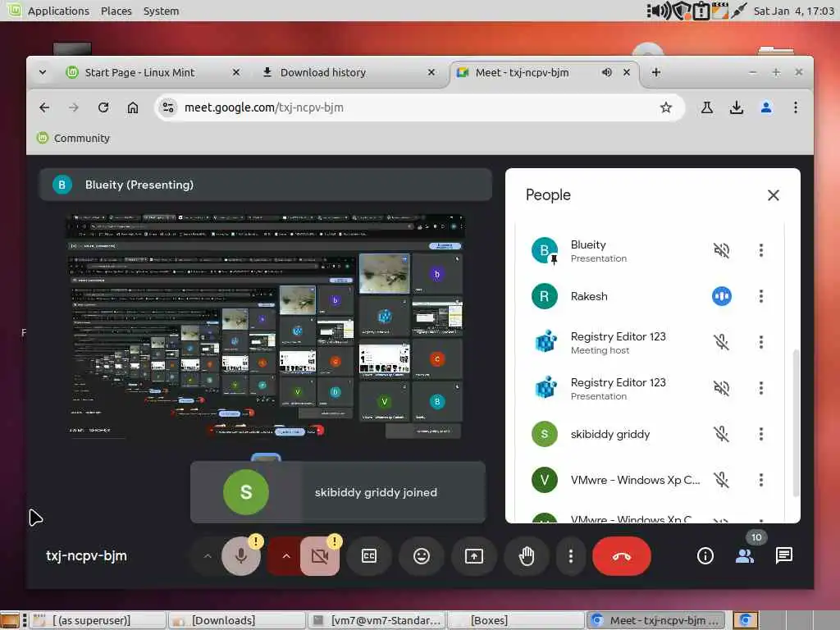Click address bar with meet.google.com URL
This screenshot has width=840, height=630.
click(420, 107)
